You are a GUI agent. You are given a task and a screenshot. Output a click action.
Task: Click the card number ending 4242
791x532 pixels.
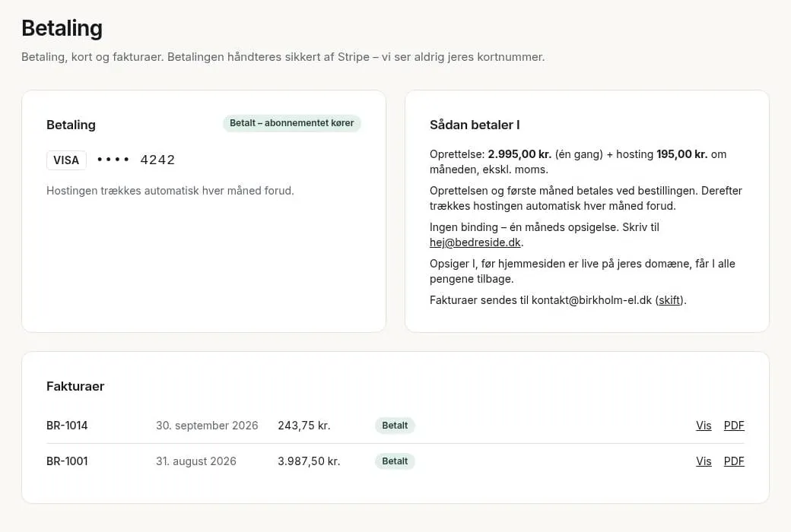(136, 160)
